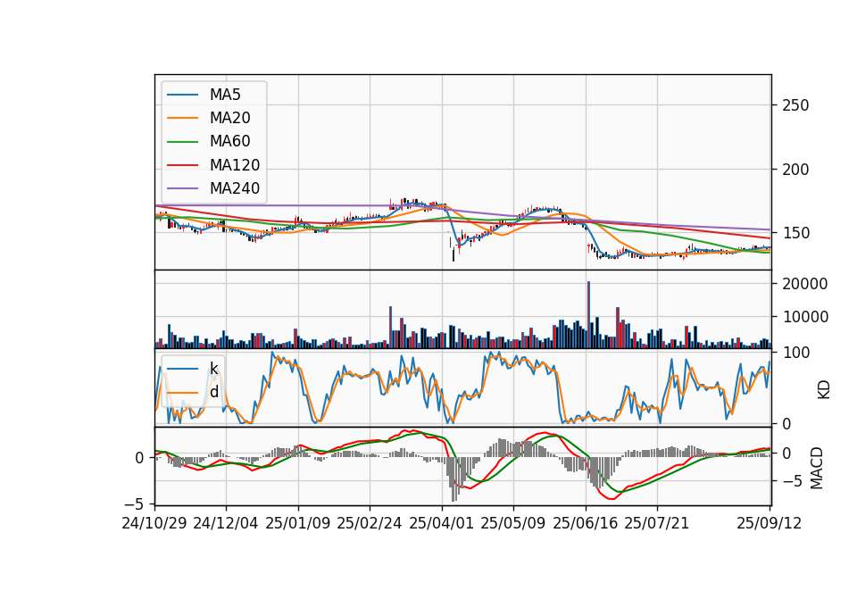
Task: Click the 100 KD axis label
Action: [x=795, y=353]
